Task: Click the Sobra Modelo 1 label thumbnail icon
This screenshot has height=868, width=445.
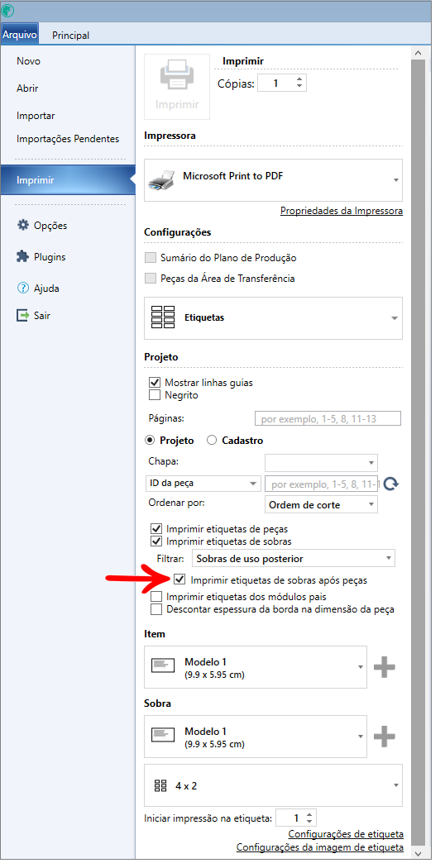Action: point(164,737)
